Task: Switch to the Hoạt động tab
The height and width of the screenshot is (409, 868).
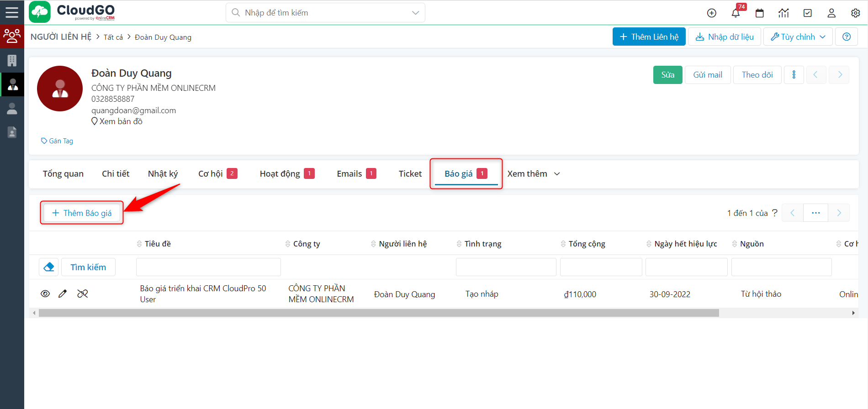Action: click(x=286, y=174)
